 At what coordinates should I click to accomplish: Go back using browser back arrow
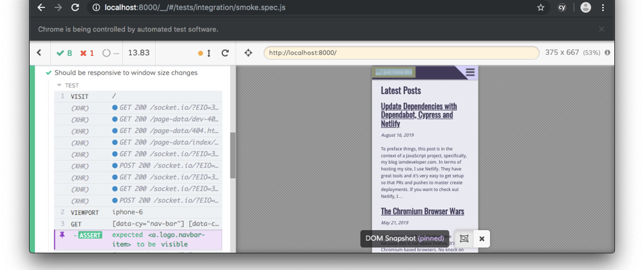coord(41,7)
